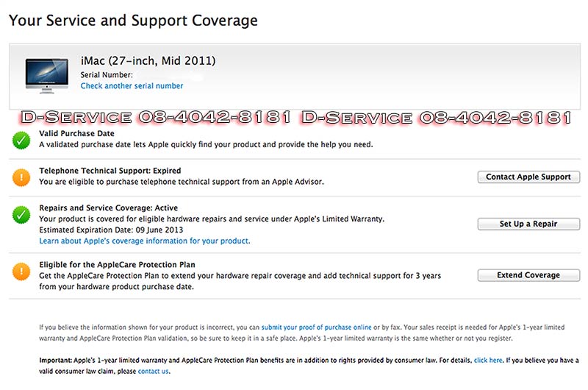Click the 'Repairs and Service Coverage: Active' heading
This screenshot has width=588, height=390.
pyautogui.click(x=108, y=208)
